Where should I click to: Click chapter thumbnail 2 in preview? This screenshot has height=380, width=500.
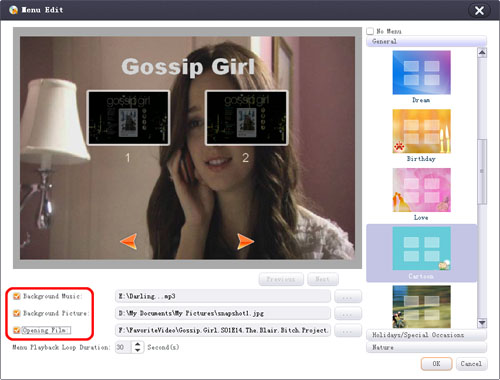pos(246,118)
